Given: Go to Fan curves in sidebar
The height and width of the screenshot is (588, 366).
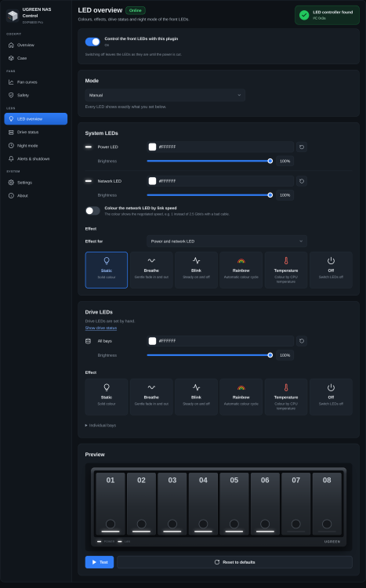Looking at the screenshot, I should [35, 82].
